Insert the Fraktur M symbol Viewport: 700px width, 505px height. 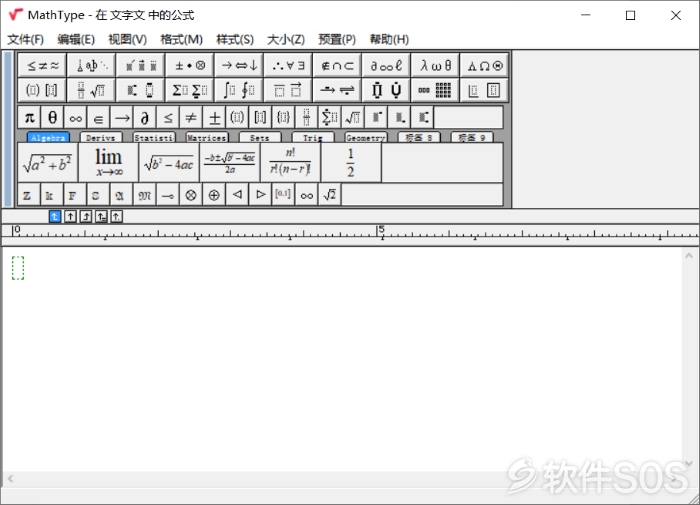click(x=145, y=195)
